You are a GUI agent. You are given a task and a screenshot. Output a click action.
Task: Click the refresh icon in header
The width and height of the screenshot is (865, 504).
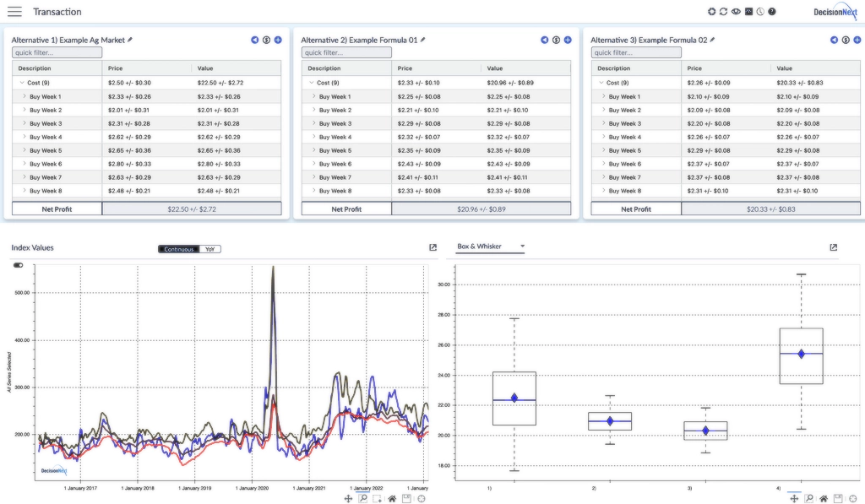723,12
